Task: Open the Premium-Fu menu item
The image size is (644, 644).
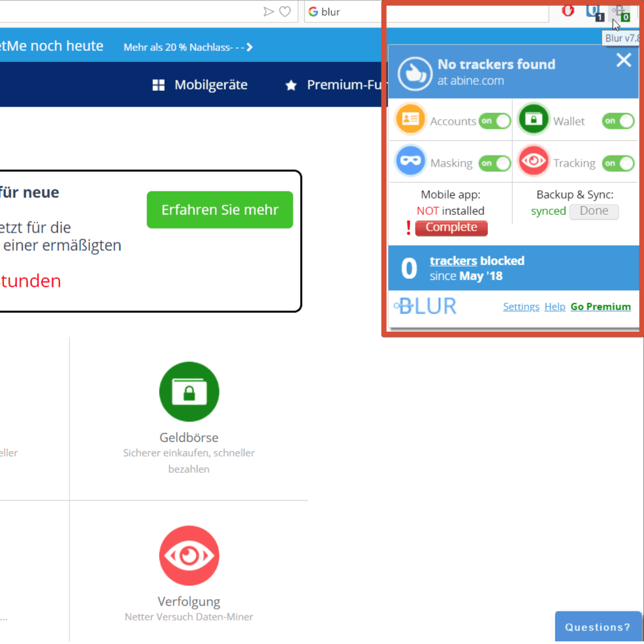Action: (334, 85)
